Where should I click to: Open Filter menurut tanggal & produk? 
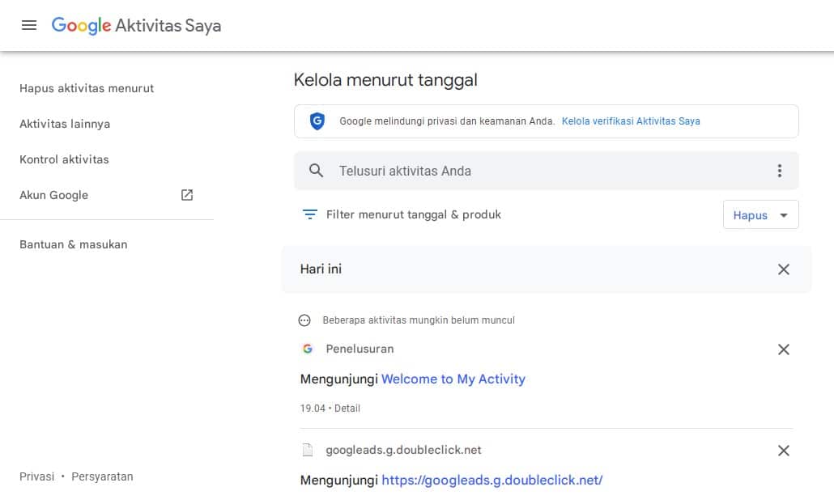(x=413, y=214)
